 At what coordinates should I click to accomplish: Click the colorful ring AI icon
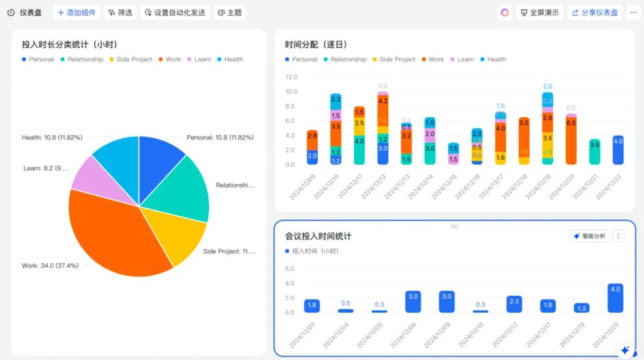[505, 13]
